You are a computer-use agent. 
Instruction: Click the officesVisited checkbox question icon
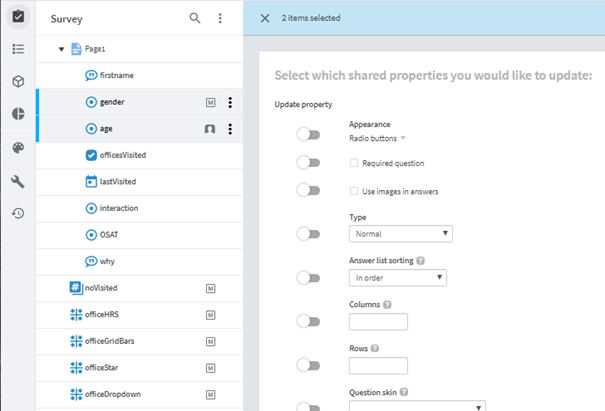[91, 155]
